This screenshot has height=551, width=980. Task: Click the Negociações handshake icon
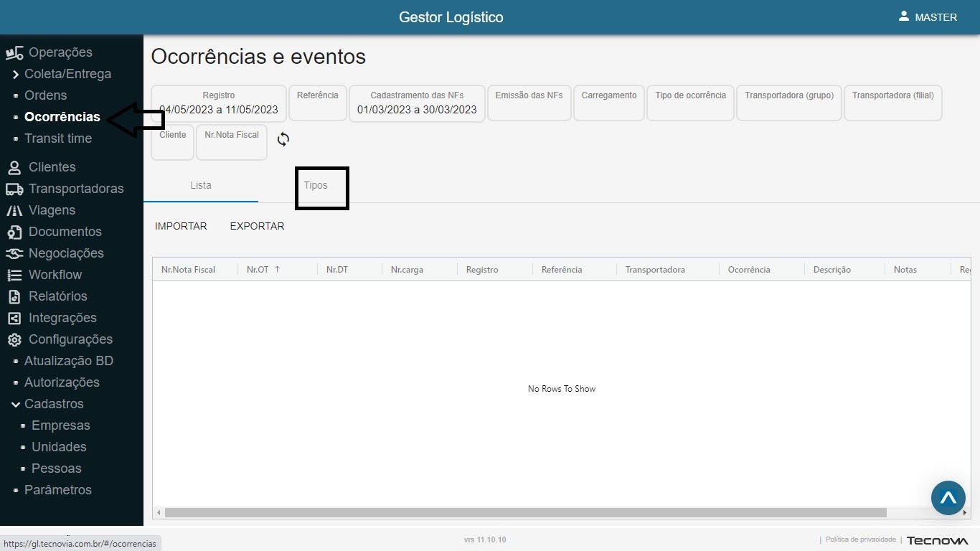tap(14, 253)
